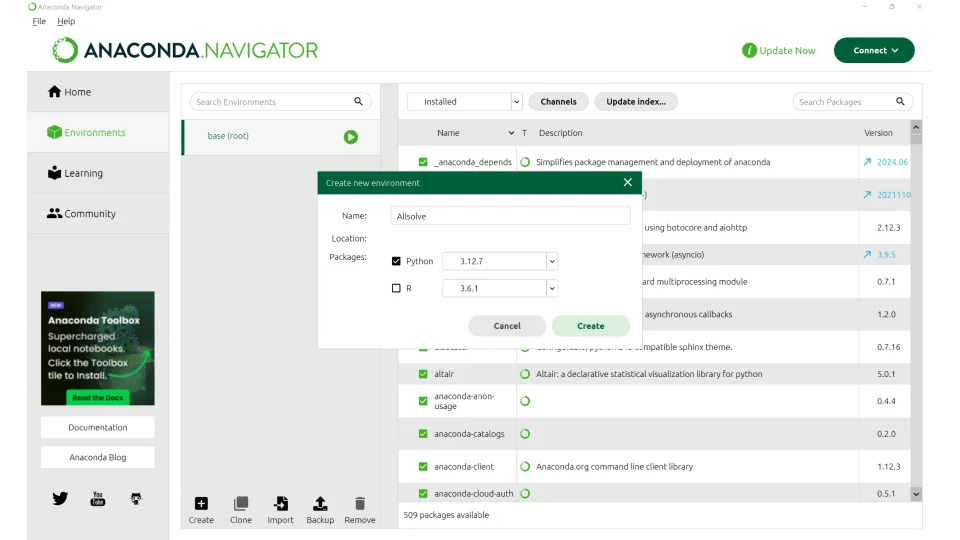The width and height of the screenshot is (960, 540).
Task: Toggle the altair package checkbox
Action: click(x=423, y=374)
